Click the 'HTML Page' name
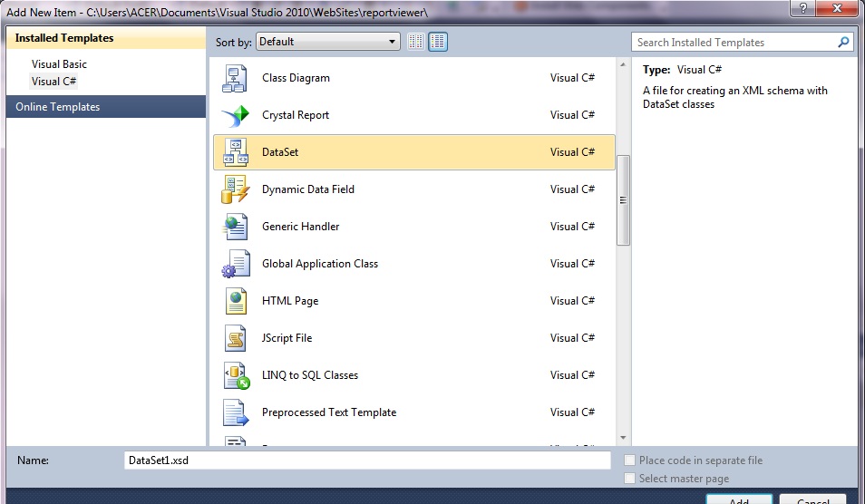 pyautogui.click(x=289, y=301)
